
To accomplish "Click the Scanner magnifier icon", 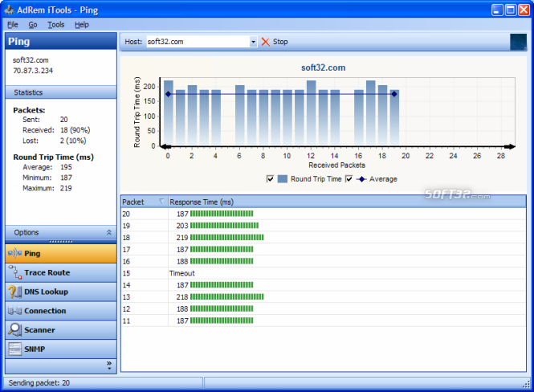I will [x=14, y=329].
